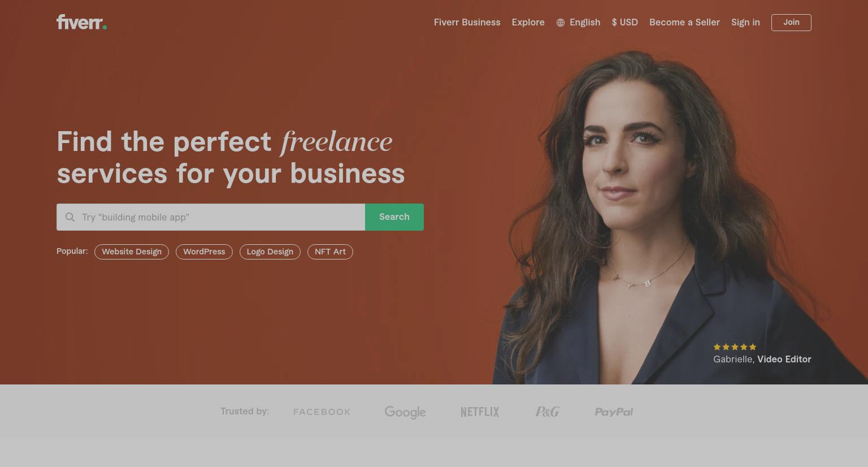
Task: Open the $ USD currency selector
Action: pyautogui.click(x=625, y=23)
